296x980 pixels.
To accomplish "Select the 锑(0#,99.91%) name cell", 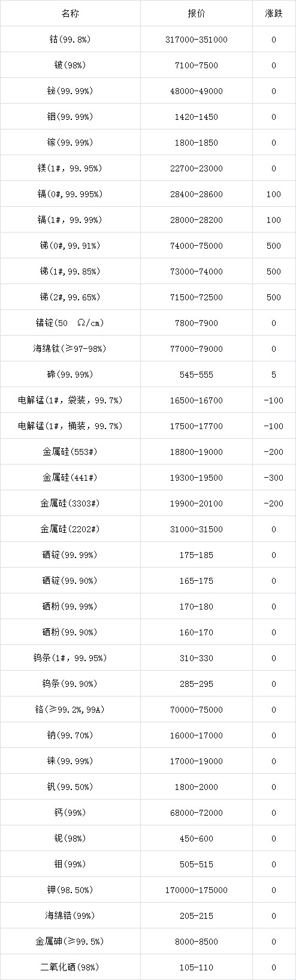I will click(x=70, y=246).
